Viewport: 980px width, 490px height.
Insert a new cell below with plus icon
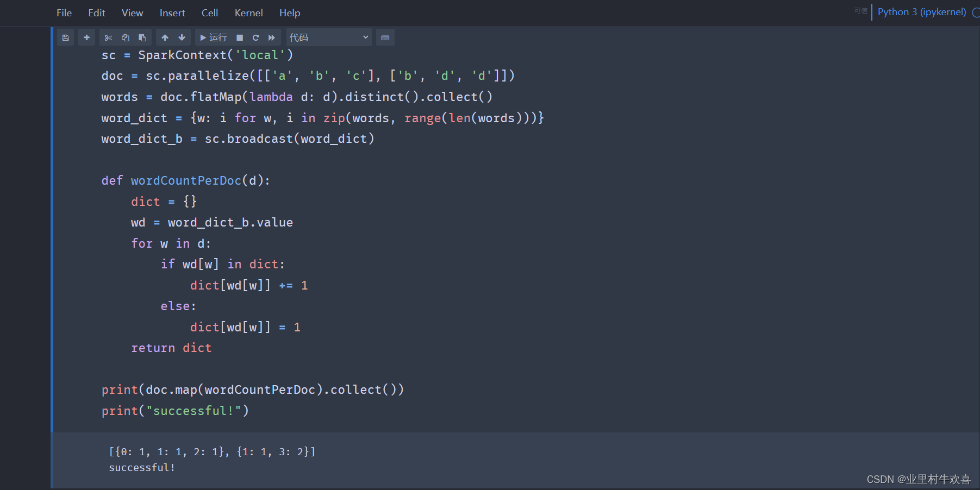coord(86,37)
